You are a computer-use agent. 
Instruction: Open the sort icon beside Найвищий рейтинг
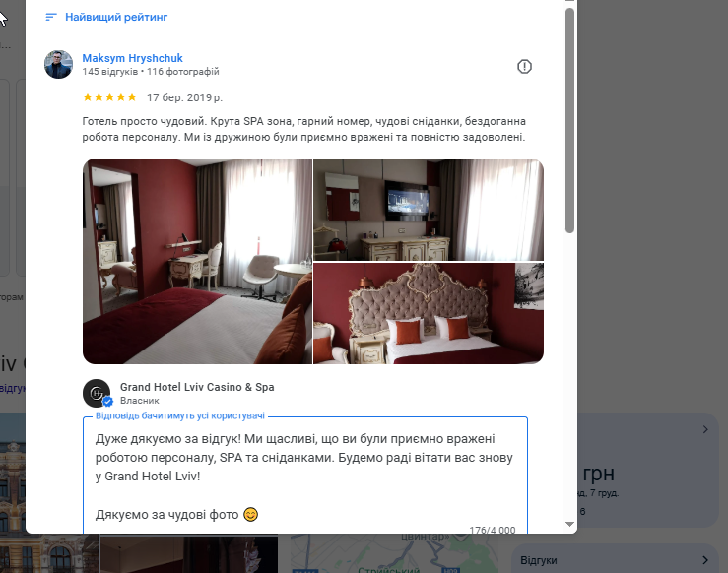coord(51,17)
